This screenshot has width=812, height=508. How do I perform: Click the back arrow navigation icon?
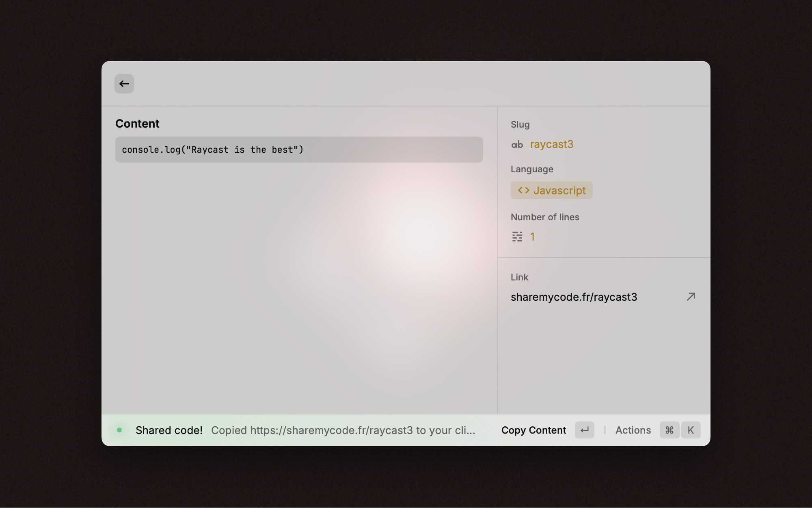[124, 83]
